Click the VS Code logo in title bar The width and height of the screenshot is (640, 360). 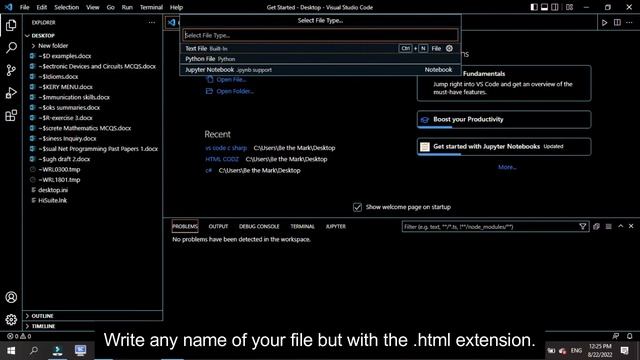click(x=8, y=7)
